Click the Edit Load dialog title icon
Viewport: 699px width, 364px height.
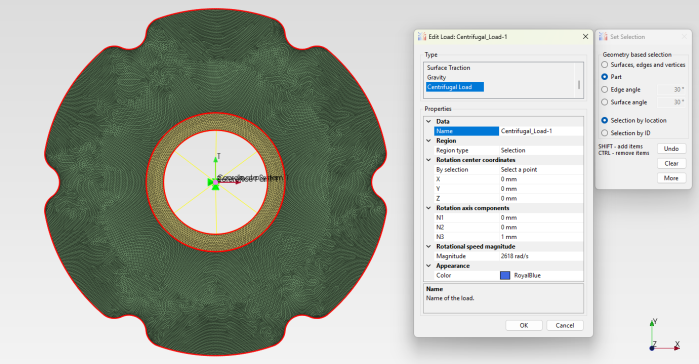(x=422, y=37)
